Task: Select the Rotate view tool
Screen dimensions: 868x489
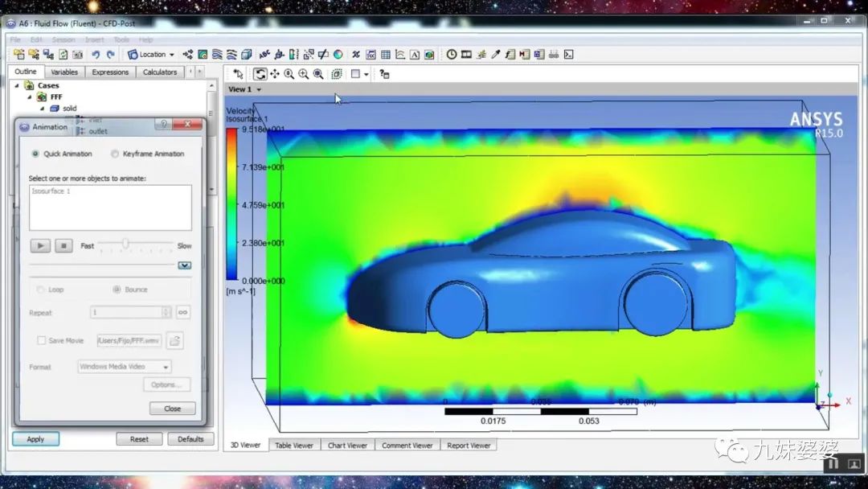Action: tap(260, 74)
